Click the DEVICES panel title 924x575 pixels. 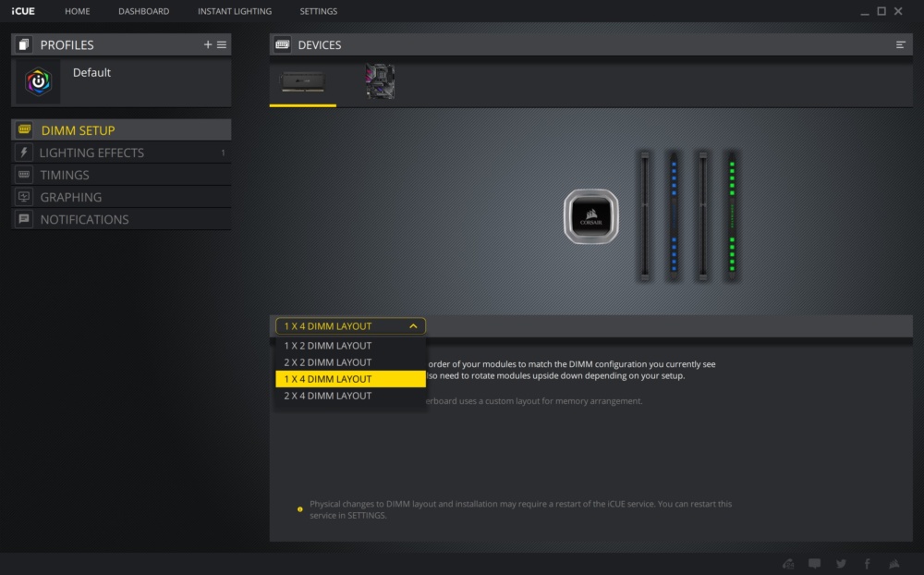[320, 44]
